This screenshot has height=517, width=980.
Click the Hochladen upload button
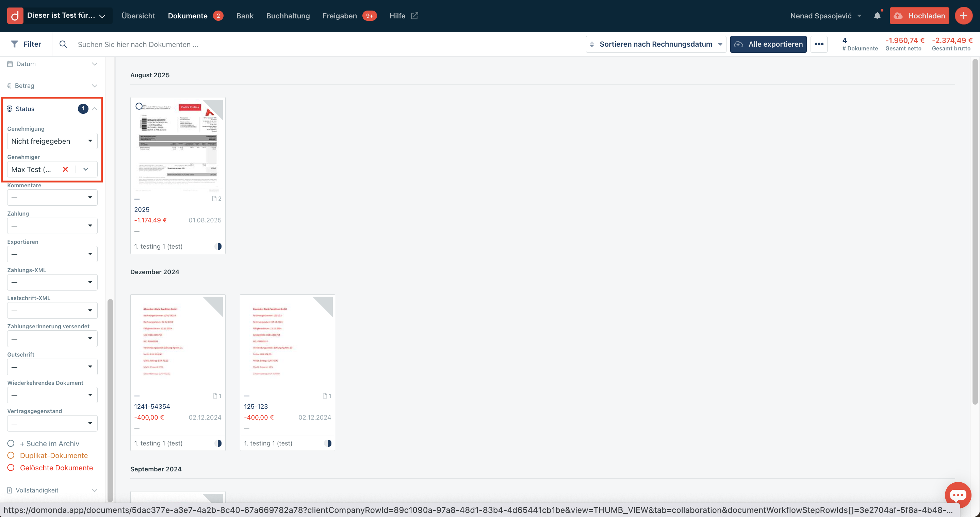pos(919,16)
